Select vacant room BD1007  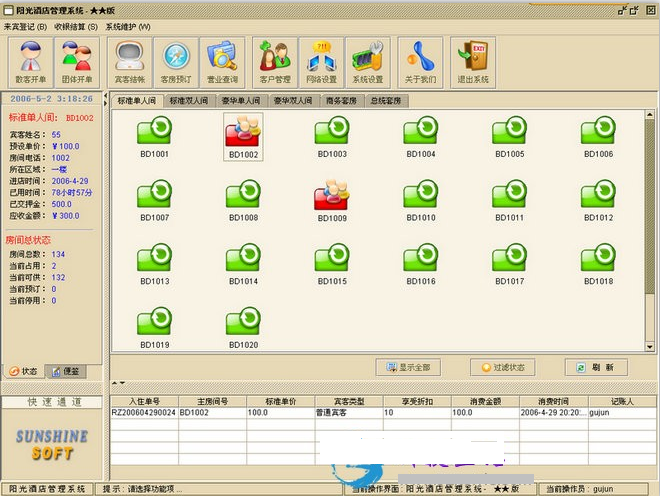pos(154,201)
